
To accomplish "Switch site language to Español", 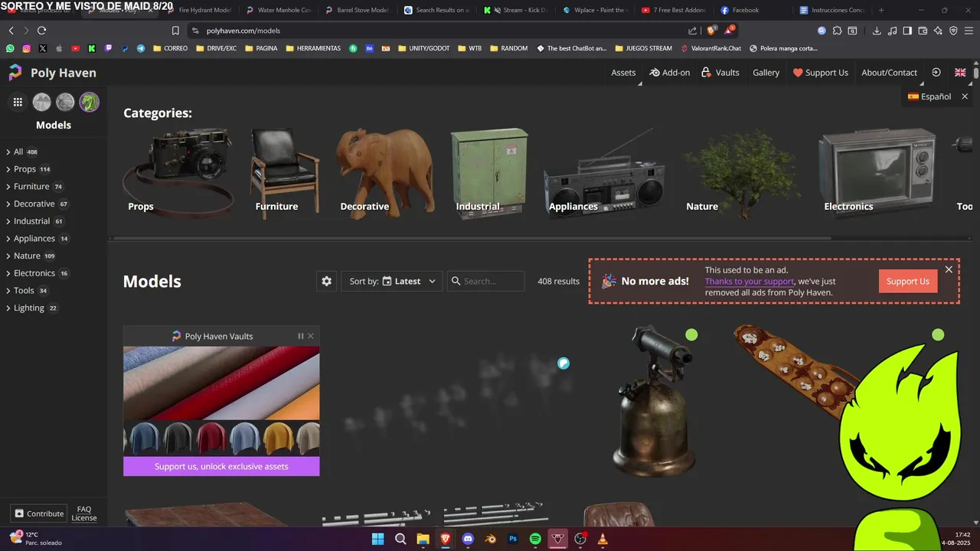I will [x=929, y=96].
